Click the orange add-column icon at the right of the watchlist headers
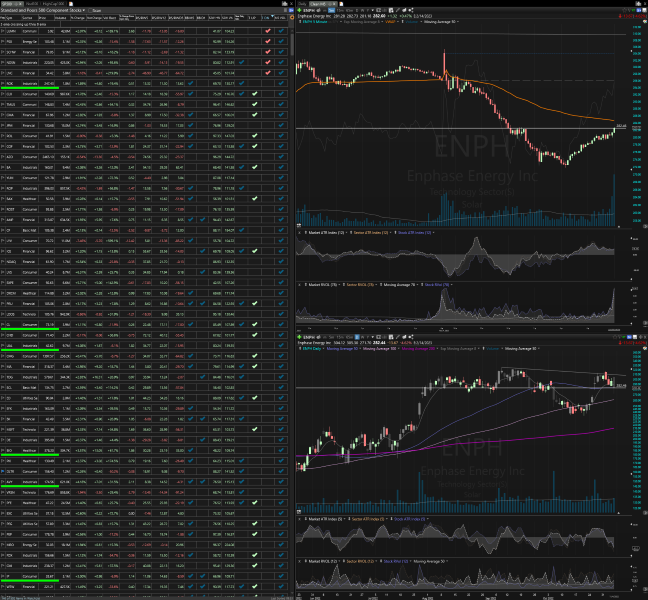Screen dimensions: 648x600 click(292, 18)
